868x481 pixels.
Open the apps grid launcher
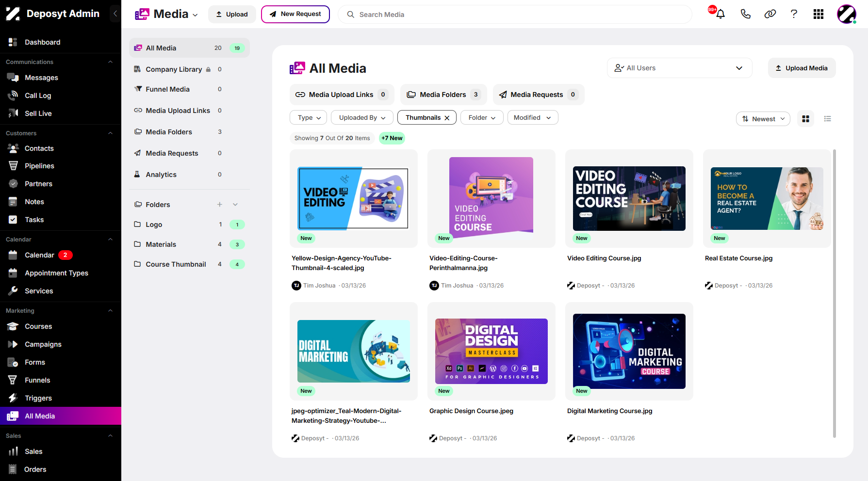click(x=819, y=14)
